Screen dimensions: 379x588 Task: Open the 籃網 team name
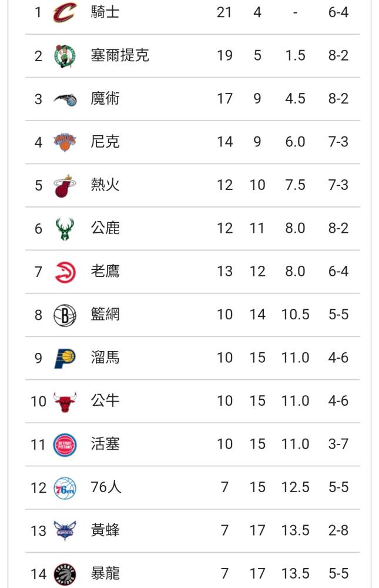pos(105,314)
